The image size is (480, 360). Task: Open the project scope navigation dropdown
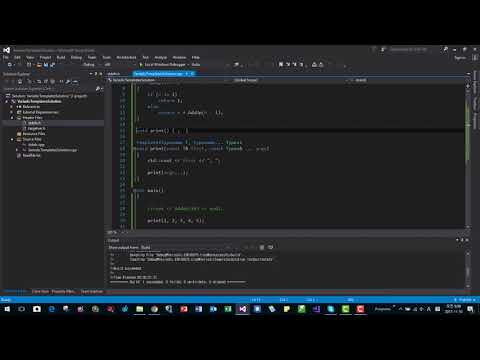pyautogui.click(x=168, y=80)
